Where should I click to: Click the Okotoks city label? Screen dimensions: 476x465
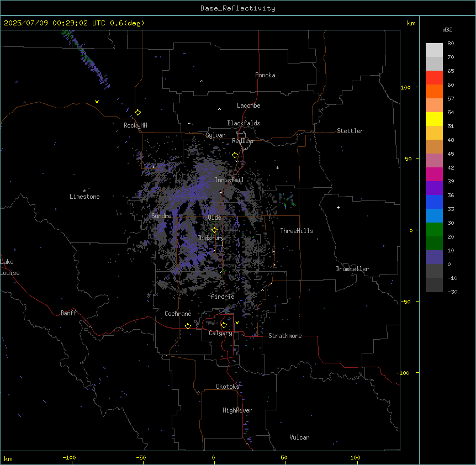pyautogui.click(x=228, y=387)
